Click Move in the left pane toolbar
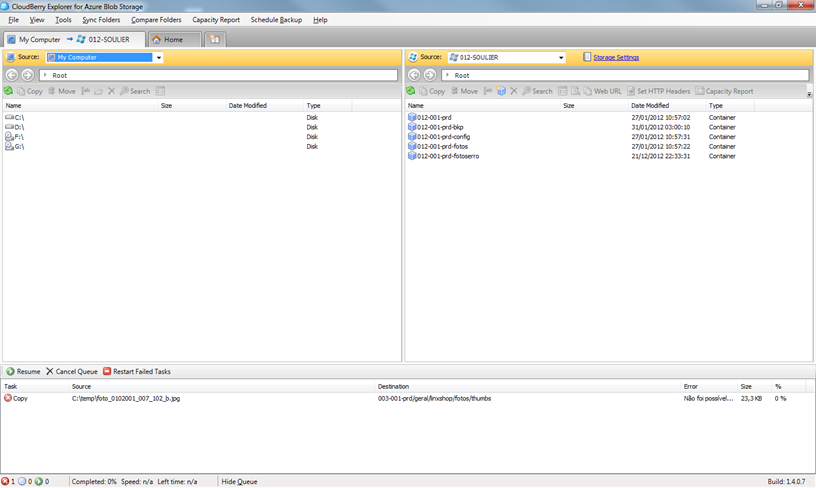 click(61, 91)
